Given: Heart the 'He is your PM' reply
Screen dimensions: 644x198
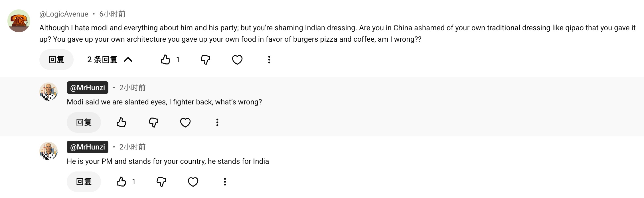Looking at the screenshot, I should (193, 182).
